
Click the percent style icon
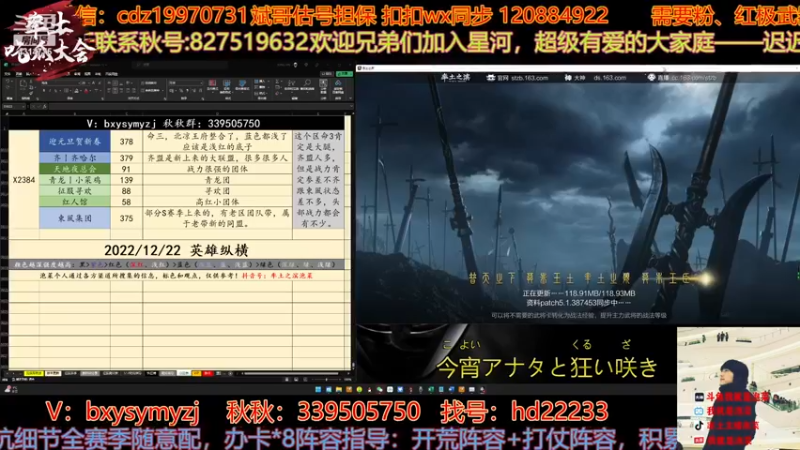pyautogui.click(x=181, y=90)
